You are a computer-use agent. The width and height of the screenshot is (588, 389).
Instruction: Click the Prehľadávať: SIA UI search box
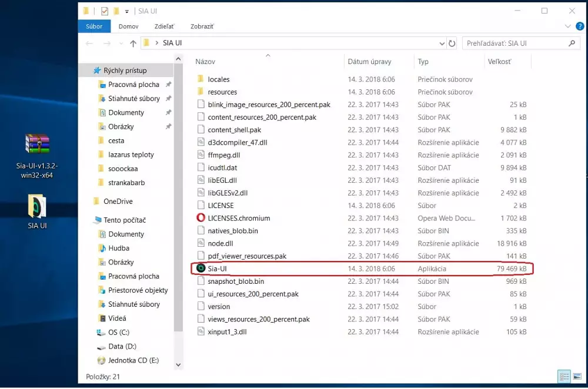[x=514, y=43]
